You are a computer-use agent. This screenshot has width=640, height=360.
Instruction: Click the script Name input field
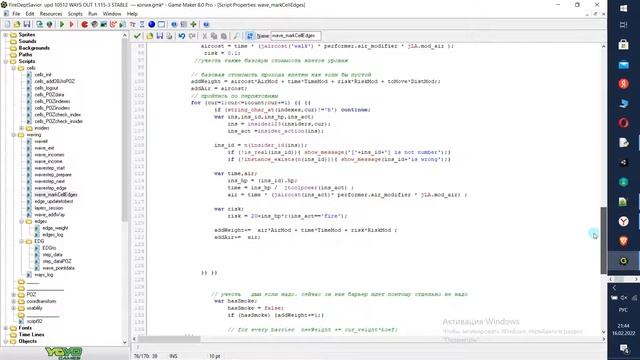point(296,36)
